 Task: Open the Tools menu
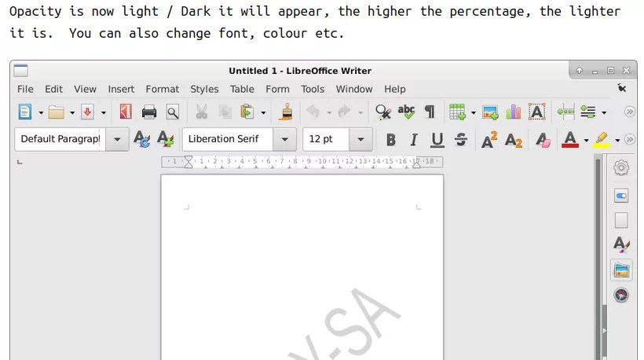click(x=313, y=89)
